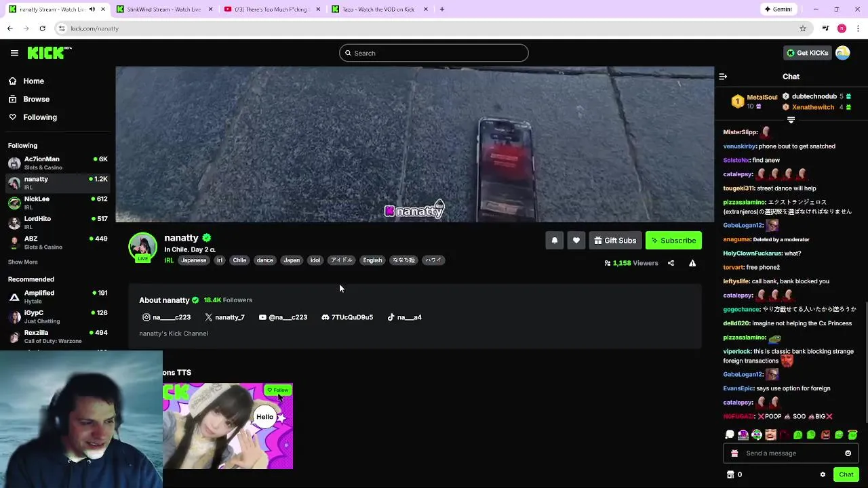Click dubtechnodub in the gift leaderboard
Viewport: 868px width, 488px height.
(814, 96)
